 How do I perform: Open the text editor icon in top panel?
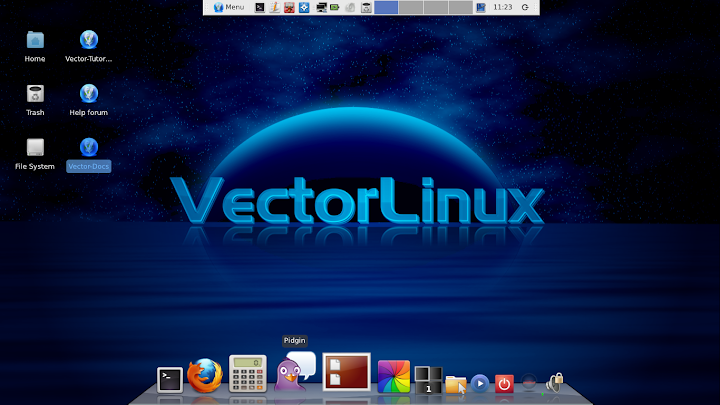(274, 7)
